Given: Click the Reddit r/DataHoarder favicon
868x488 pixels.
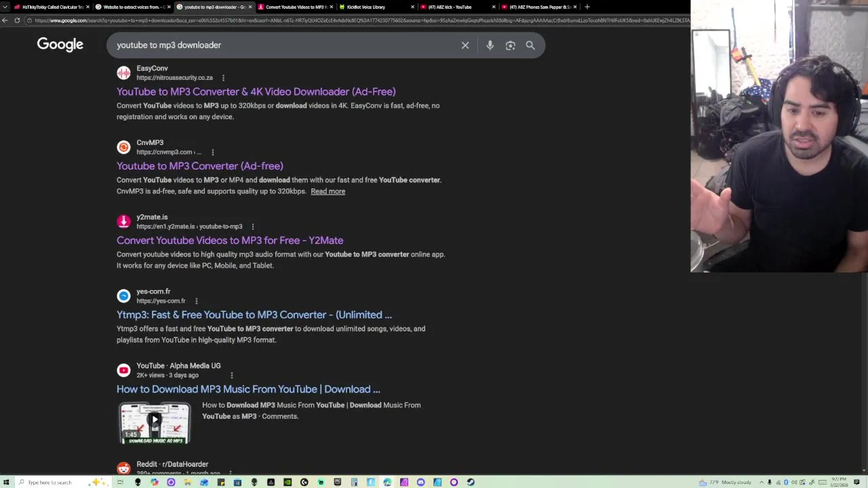Looking at the screenshot, I should (x=123, y=468).
